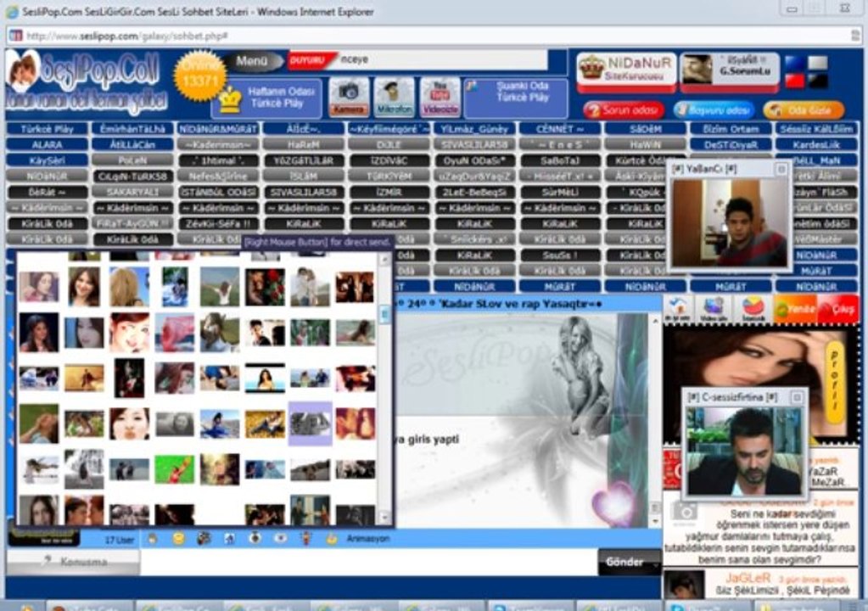Send message with Gönder button
This screenshot has height=611, width=868.
[x=630, y=563]
